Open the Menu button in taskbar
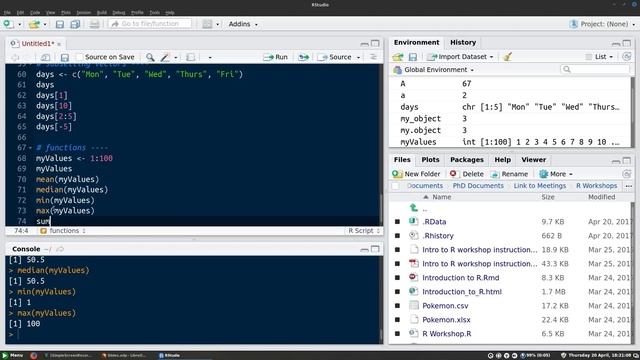Image resolution: width=640 pixels, height=360 pixels. (x=13, y=356)
